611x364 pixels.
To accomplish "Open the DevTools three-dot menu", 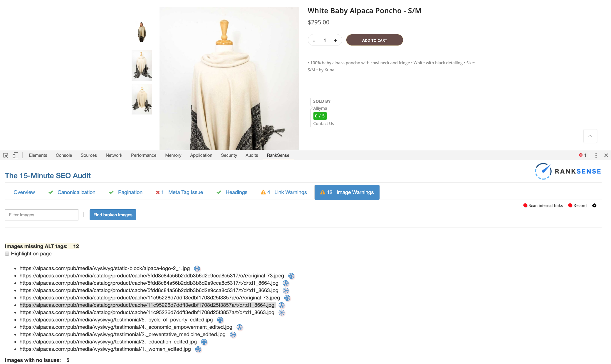I will click(x=596, y=155).
